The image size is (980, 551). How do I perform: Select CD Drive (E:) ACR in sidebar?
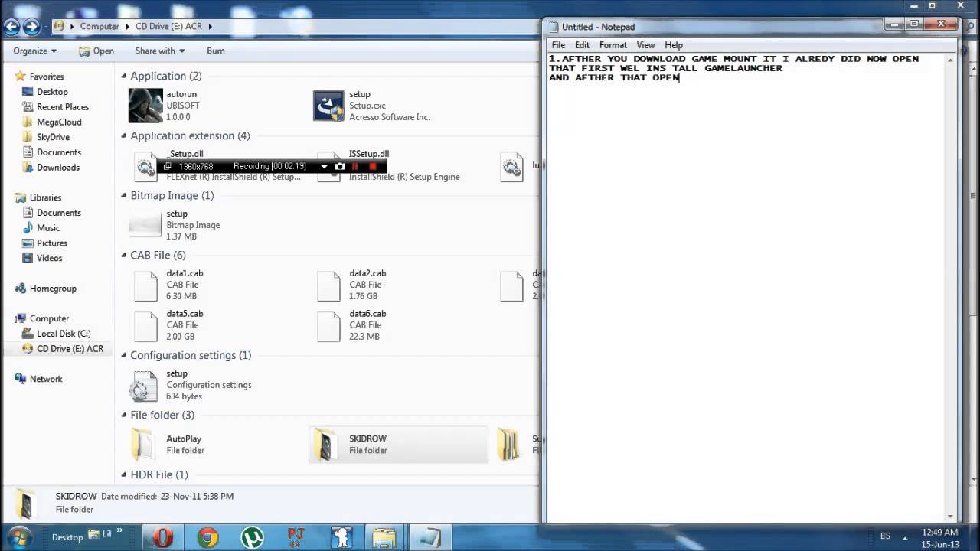[x=70, y=349]
